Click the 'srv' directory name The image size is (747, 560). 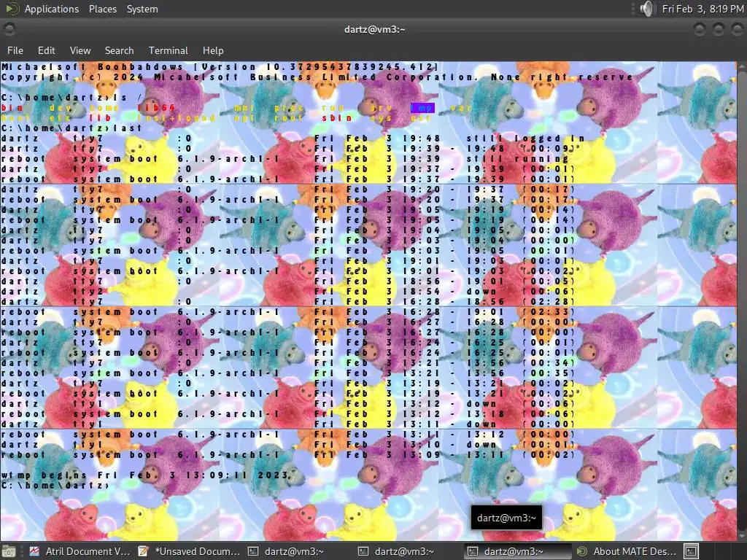[x=381, y=108]
